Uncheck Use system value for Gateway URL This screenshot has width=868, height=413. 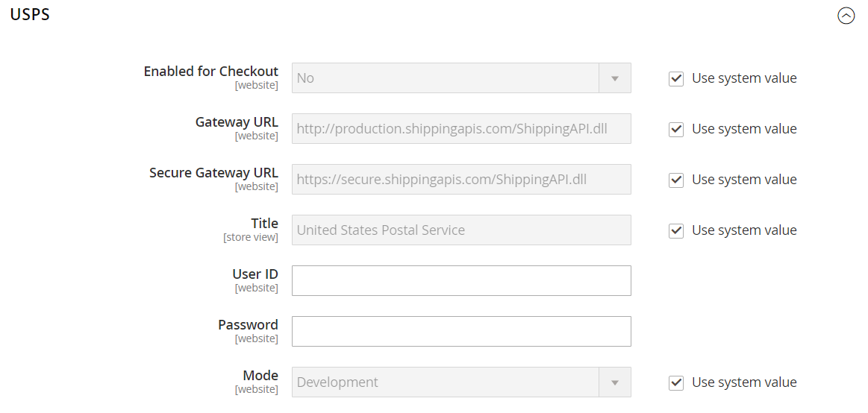[676, 130]
